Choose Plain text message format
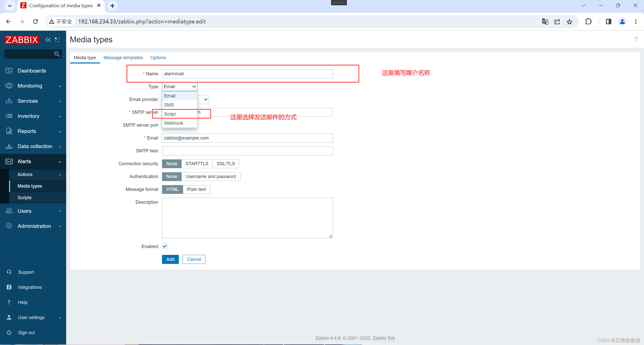The image size is (644, 345). click(196, 189)
